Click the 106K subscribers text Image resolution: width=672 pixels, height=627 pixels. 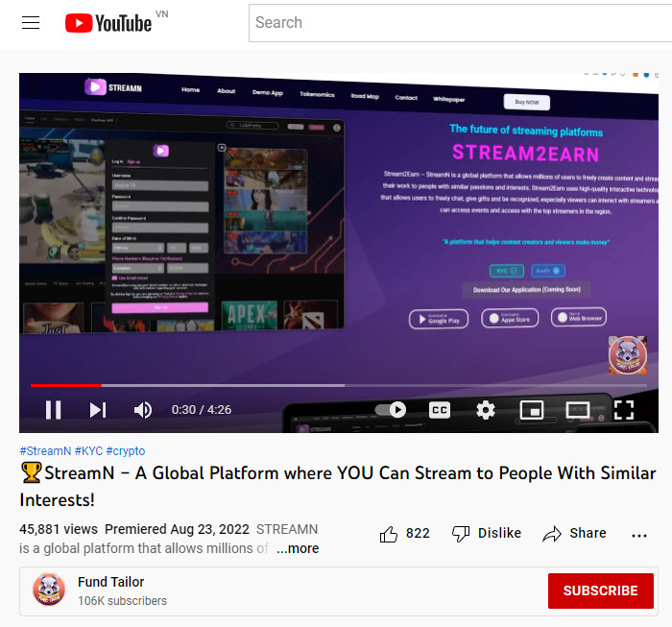coord(122,601)
